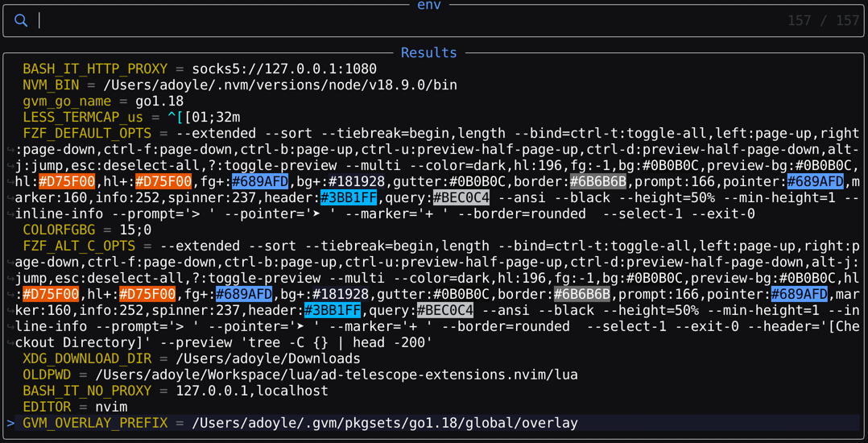Click the magnifying glass search icon

coord(21,21)
